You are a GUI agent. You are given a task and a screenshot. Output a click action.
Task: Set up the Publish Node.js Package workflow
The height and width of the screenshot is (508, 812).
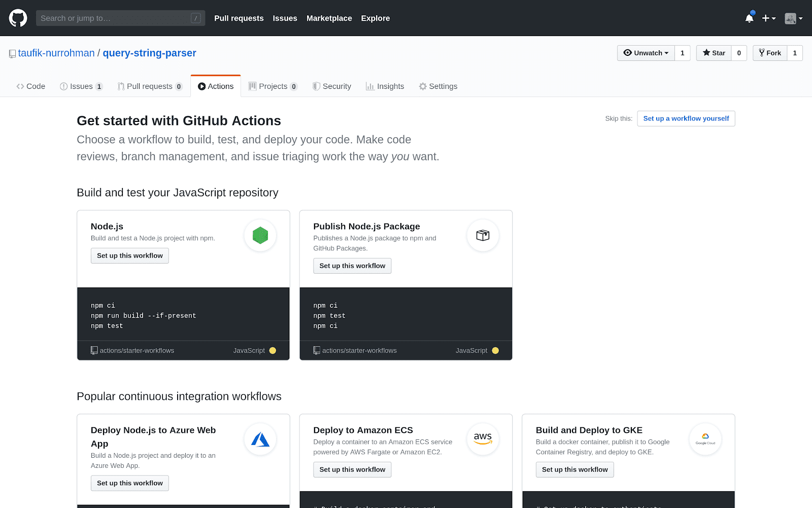pyautogui.click(x=352, y=266)
